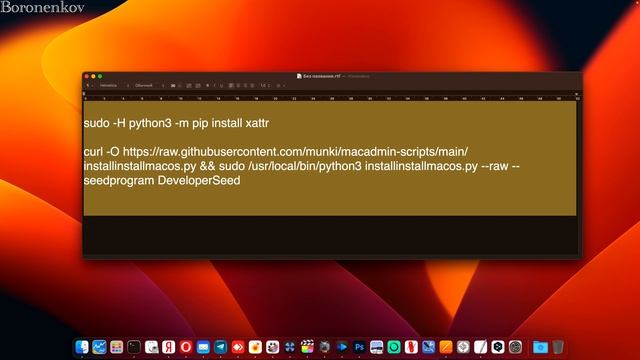Open TextEdit from the Dock
Image resolution: width=640 pixels, height=360 pixels.
pos(480,347)
